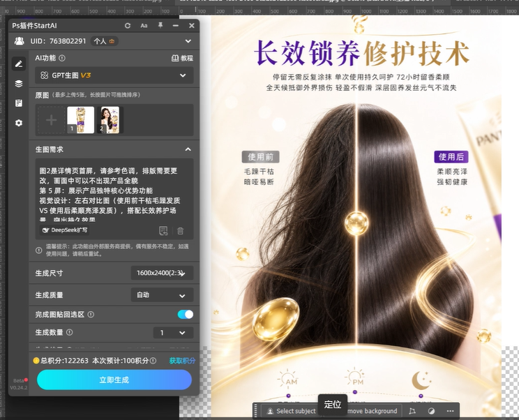Click Select subject in contextual taskbar
Screen dimensions: 519x420
(292, 411)
